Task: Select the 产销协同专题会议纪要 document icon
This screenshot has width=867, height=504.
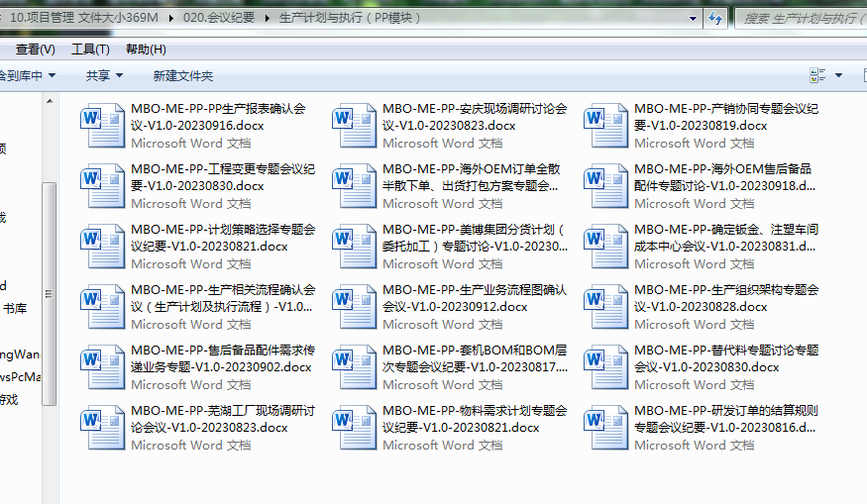Action: (x=605, y=126)
